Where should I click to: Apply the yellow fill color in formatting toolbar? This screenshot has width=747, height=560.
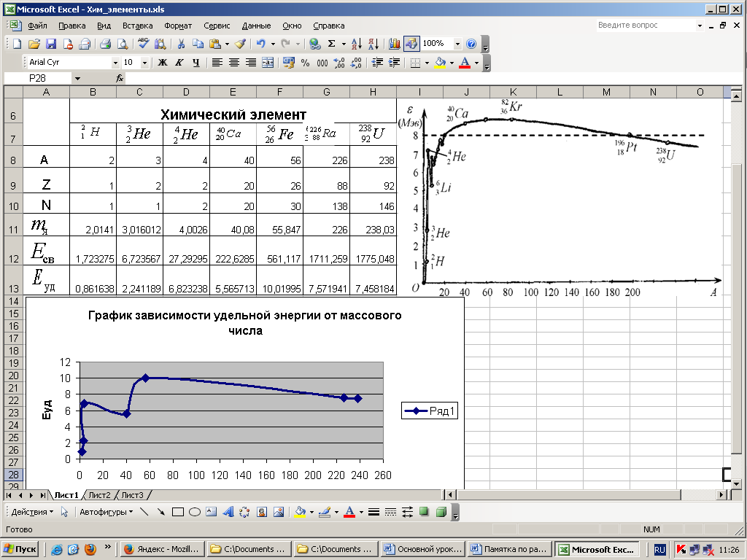pos(441,63)
